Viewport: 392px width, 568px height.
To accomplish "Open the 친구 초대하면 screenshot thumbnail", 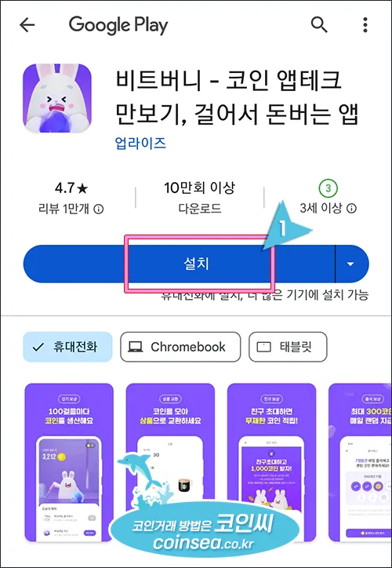I will pos(272,463).
